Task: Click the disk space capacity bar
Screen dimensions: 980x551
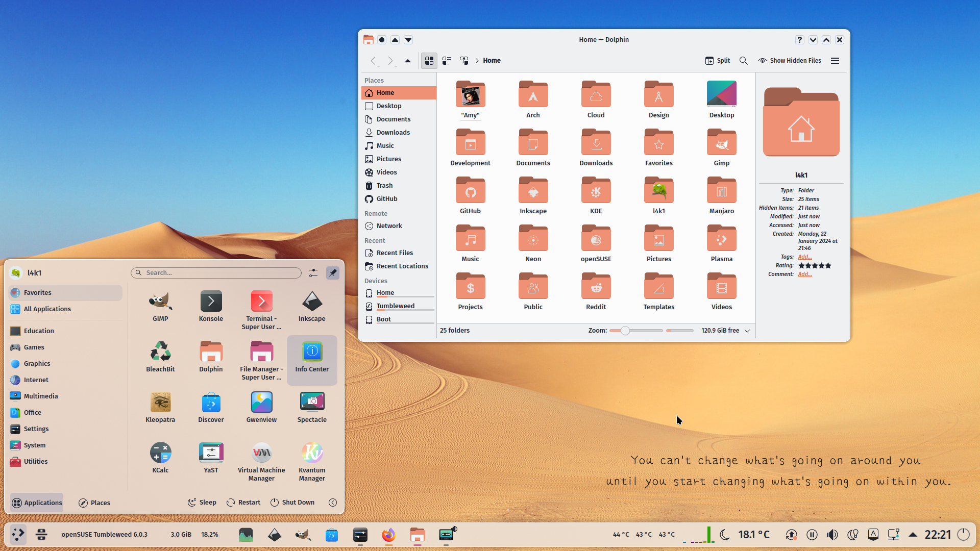Action: 679,331
